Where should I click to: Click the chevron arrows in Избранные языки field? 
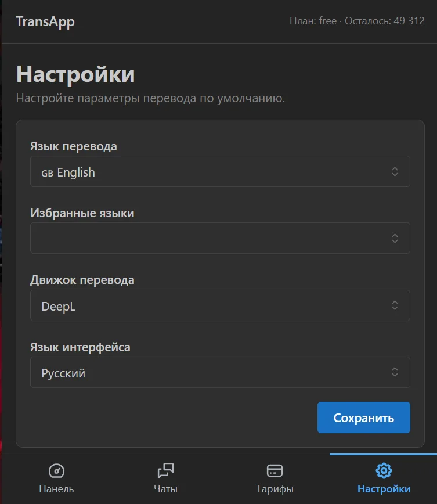pos(395,238)
